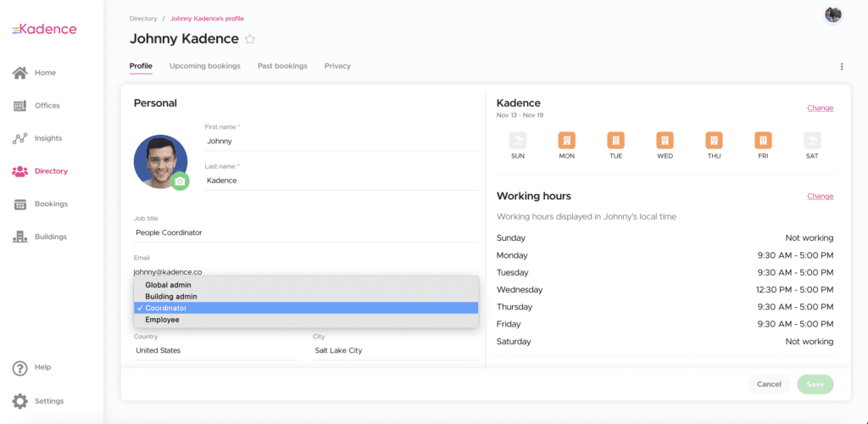The height and width of the screenshot is (424, 868).
Task: Click City field Salt Lake City
Action: pyautogui.click(x=396, y=350)
